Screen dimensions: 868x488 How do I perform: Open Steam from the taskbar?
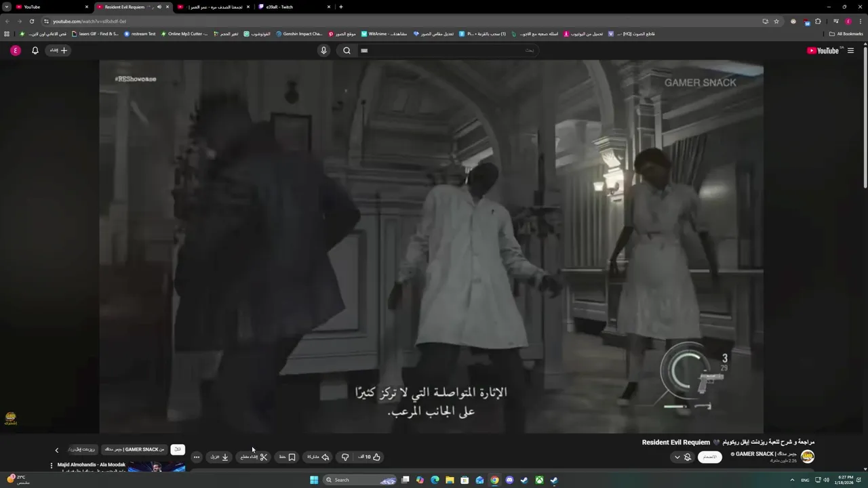click(x=524, y=480)
